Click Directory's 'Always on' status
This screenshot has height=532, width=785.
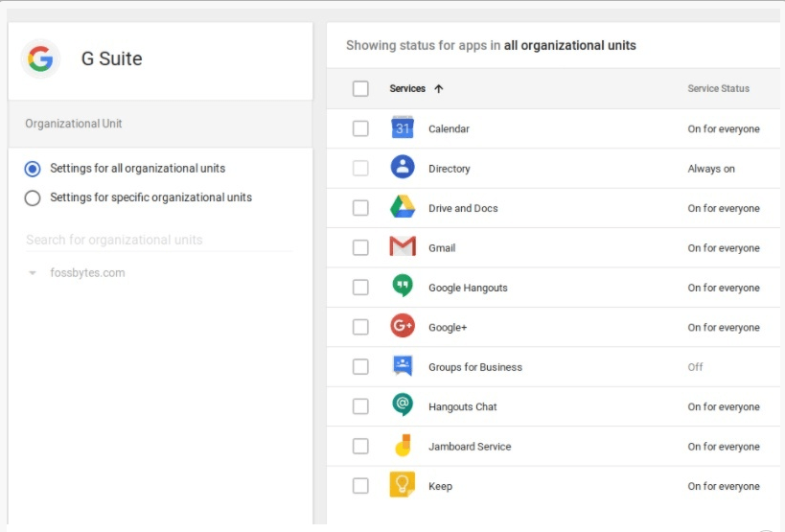coord(711,169)
